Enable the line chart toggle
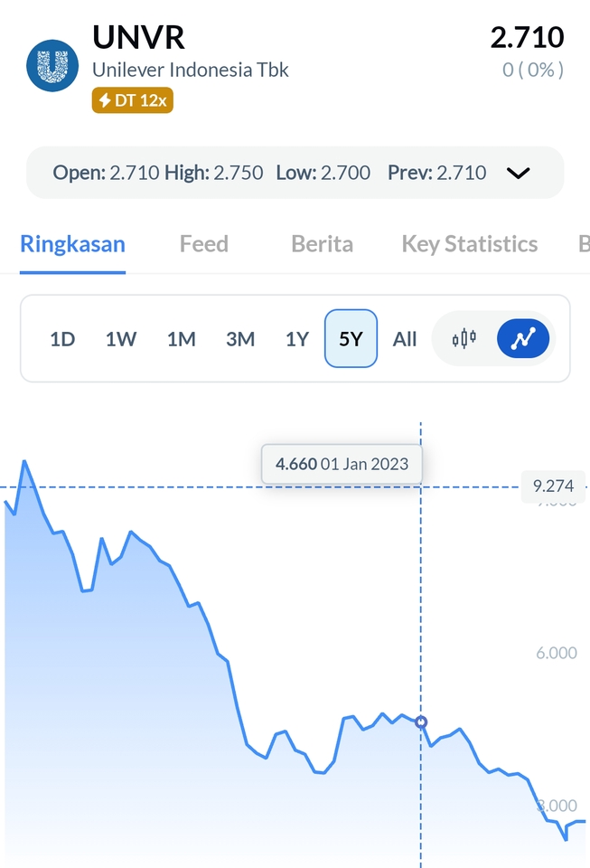 point(522,338)
